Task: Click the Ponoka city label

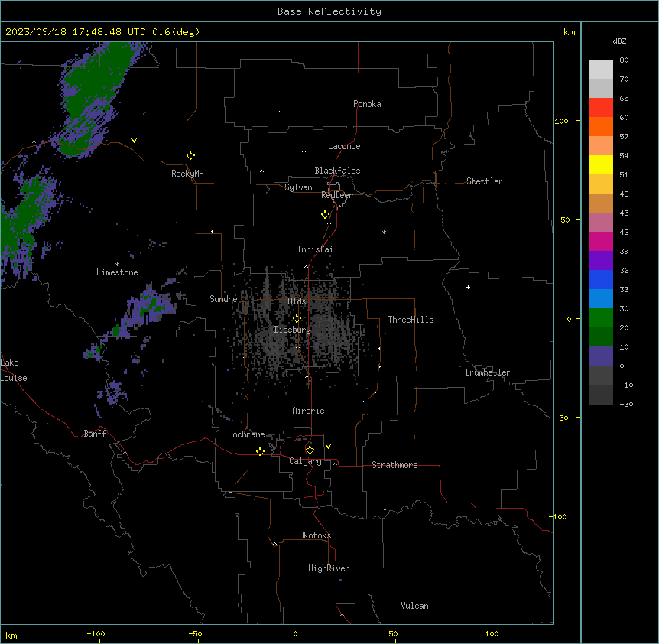Action: tap(367, 104)
